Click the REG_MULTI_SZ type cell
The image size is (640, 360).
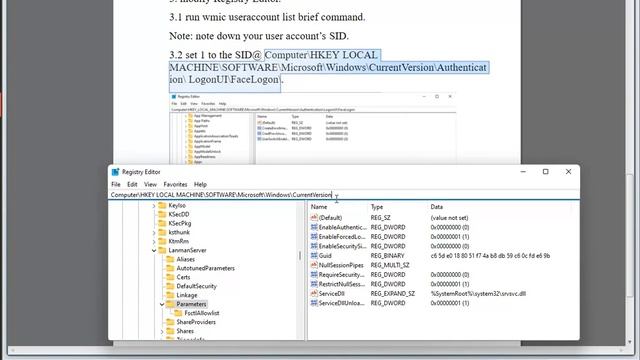[390, 265]
